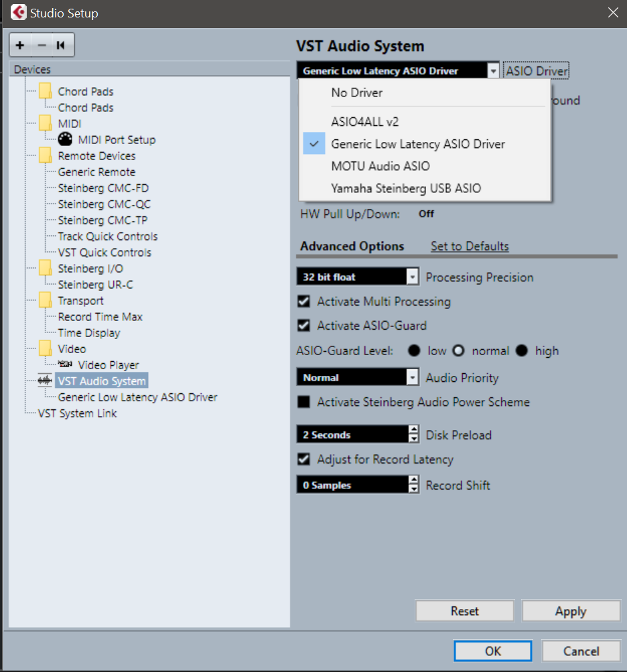Click the VST Audio System waveform icon
This screenshot has width=627, height=672.
pyautogui.click(x=45, y=381)
